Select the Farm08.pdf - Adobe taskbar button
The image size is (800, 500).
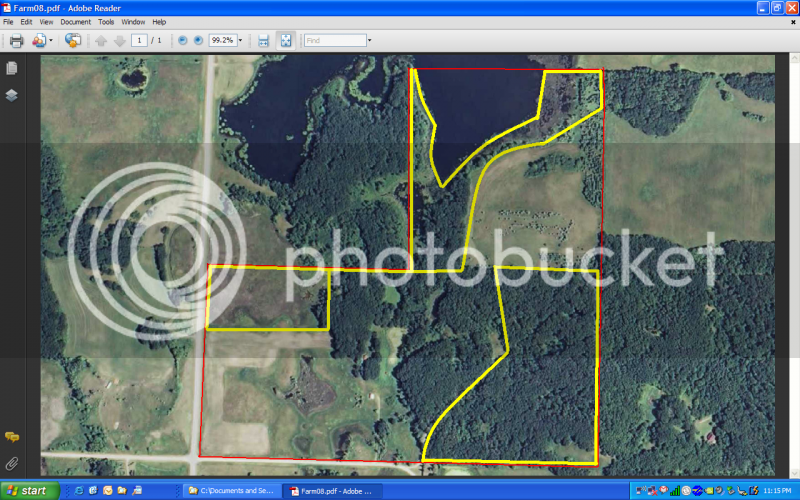pos(332,491)
